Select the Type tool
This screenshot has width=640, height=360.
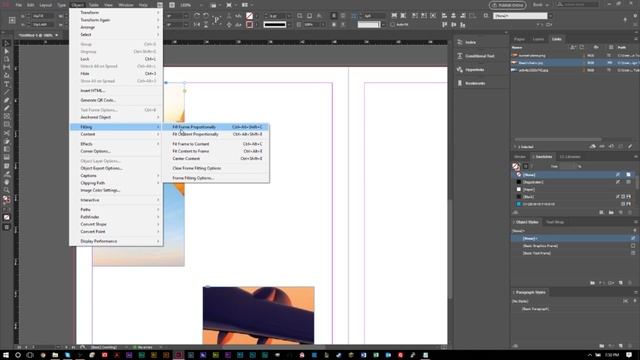(7, 84)
